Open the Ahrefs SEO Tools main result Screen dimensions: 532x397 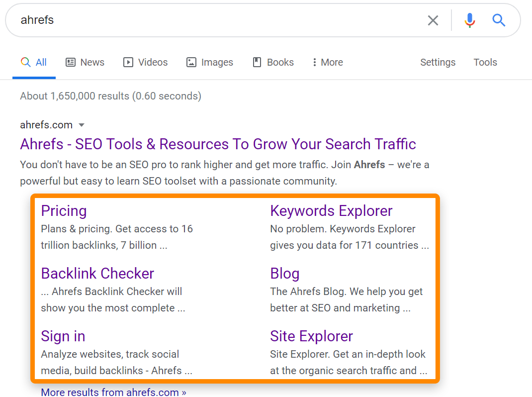(x=218, y=144)
